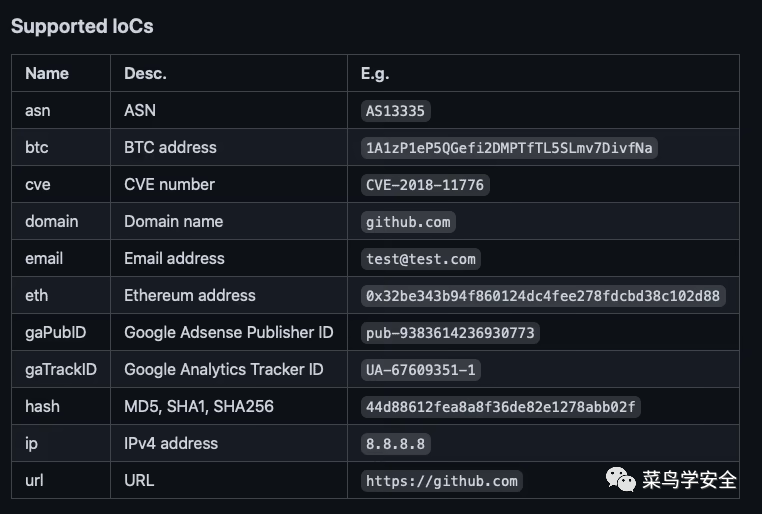Select the gaPubID name cell
Screen dimensions: 762x514
click(x=55, y=332)
